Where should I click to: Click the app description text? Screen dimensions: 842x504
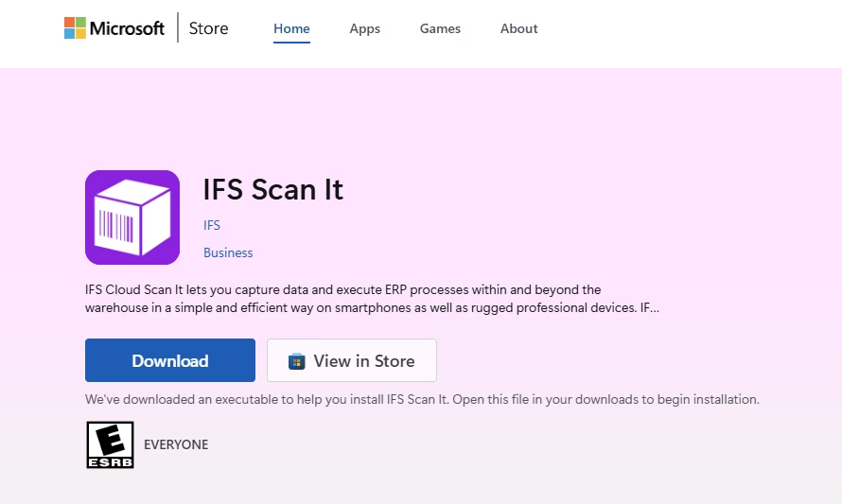coord(372,299)
